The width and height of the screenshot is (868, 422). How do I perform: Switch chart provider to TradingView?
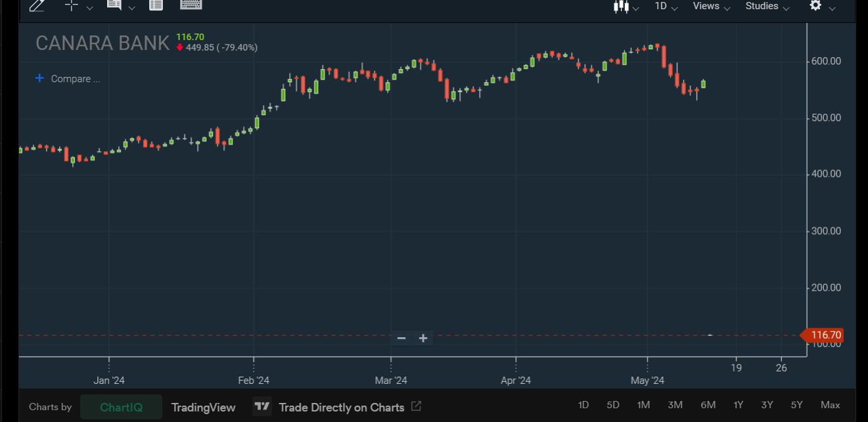tap(203, 408)
